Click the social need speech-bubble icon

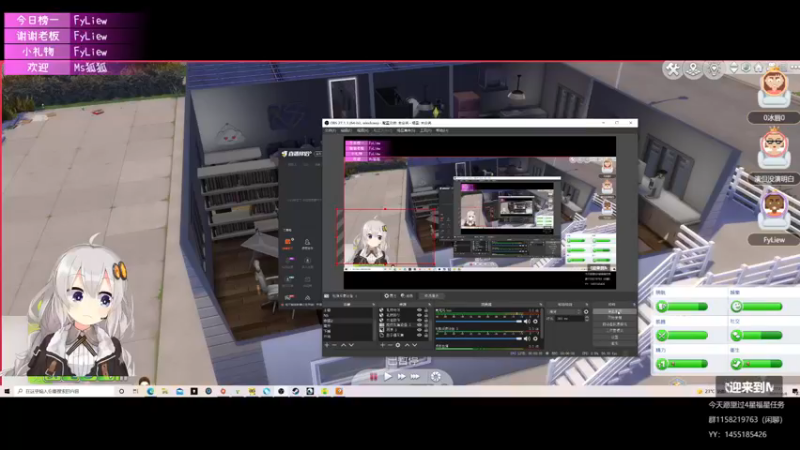tap(736, 335)
